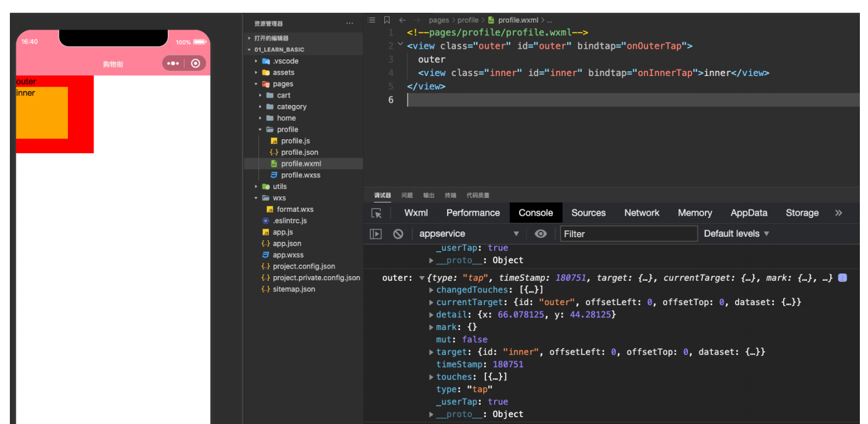The width and height of the screenshot is (868, 424).
Task: Show more devtools tabs chevron
Action: click(838, 213)
